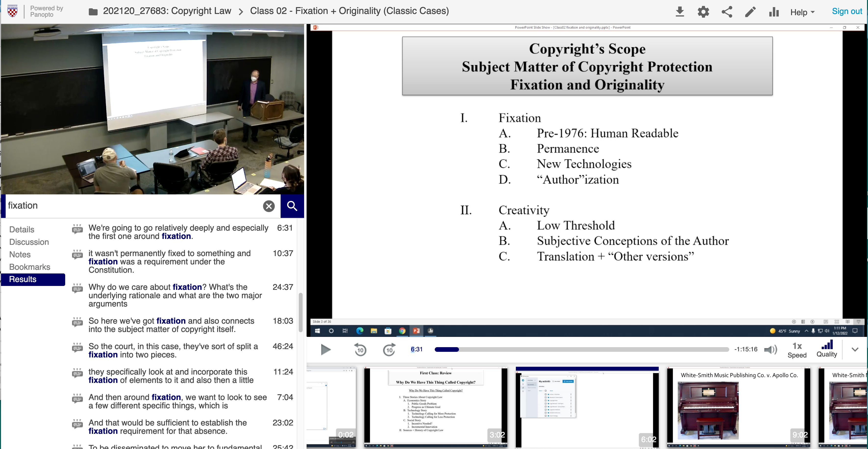Image resolution: width=868 pixels, height=449 pixels.
Task: Click the Windows Start button in slide
Action: point(317,331)
